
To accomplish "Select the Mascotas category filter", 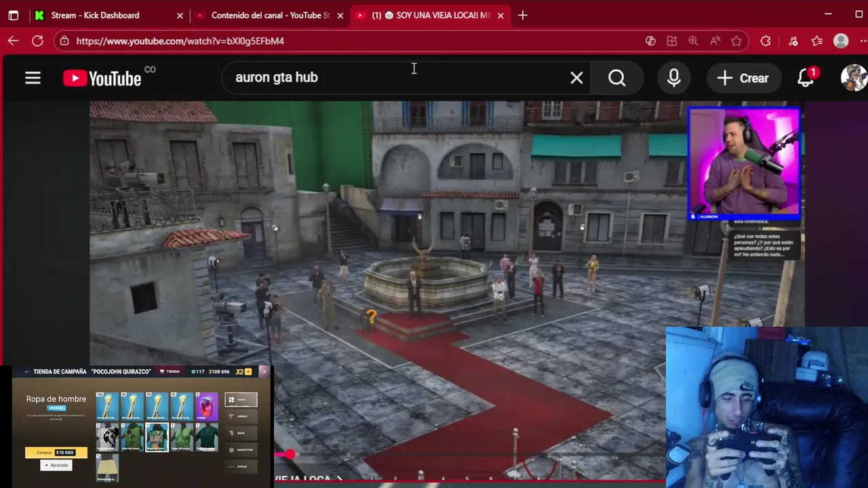I will tap(241, 449).
